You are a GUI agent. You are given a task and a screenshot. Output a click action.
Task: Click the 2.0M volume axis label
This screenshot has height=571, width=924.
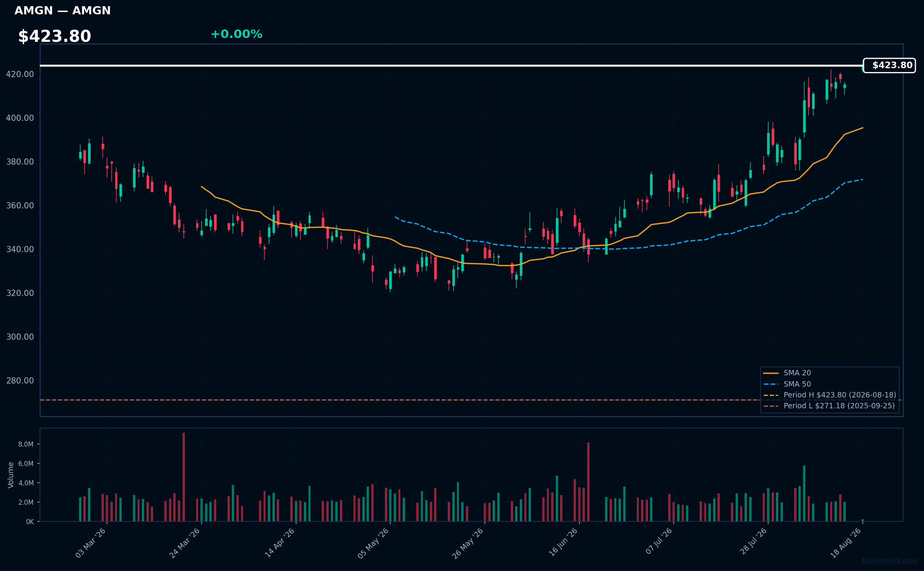[x=26, y=502]
